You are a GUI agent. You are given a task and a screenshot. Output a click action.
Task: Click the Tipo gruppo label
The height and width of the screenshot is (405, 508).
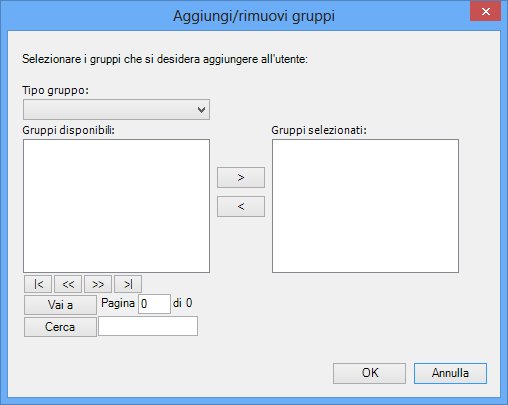(55, 90)
